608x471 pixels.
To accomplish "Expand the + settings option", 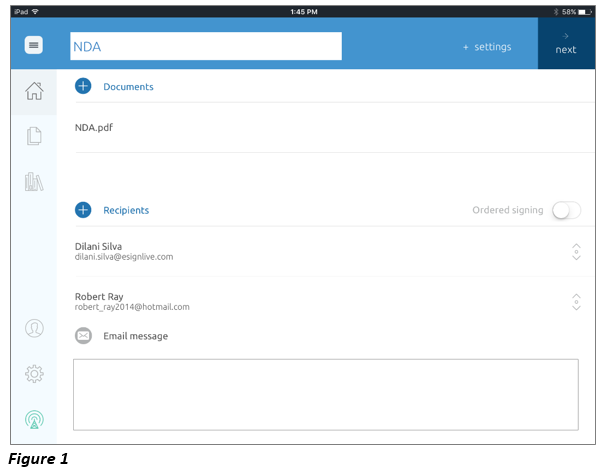I will [487, 47].
